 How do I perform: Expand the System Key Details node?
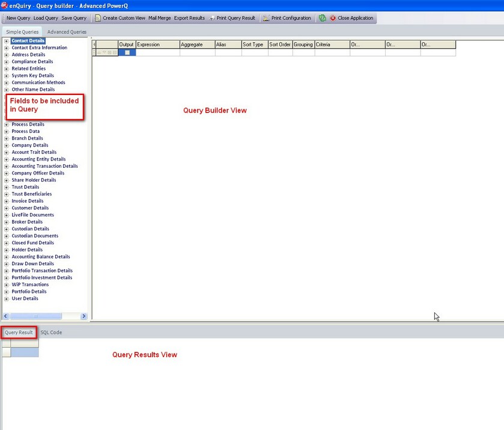[6, 76]
